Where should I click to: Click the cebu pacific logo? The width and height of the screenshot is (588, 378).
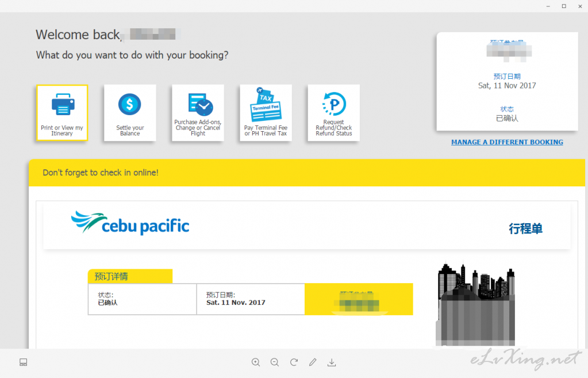pos(130,223)
